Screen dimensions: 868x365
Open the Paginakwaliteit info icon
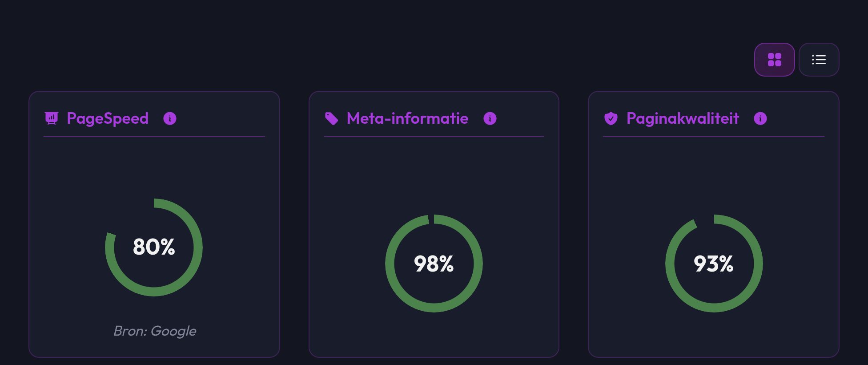(x=760, y=118)
